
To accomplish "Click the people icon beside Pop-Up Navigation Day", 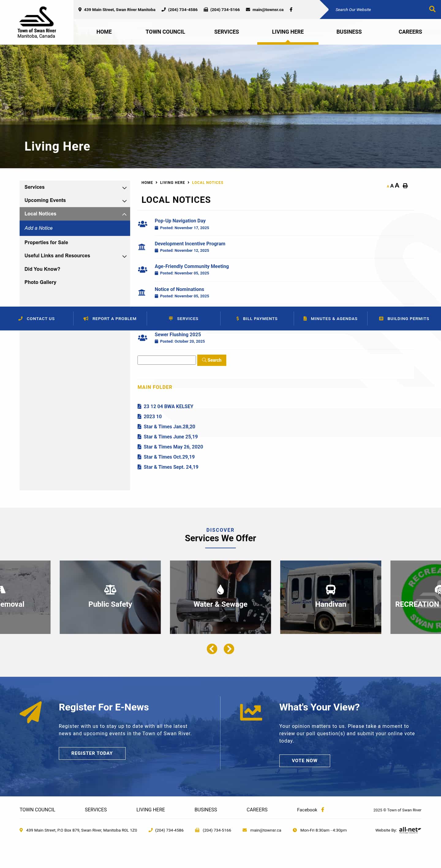I will [142, 224].
